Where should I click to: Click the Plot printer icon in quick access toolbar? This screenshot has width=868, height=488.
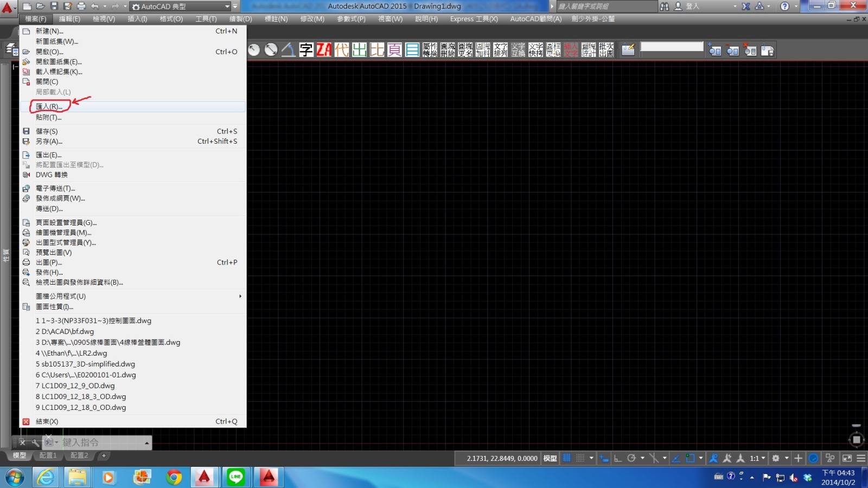(x=81, y=7)
